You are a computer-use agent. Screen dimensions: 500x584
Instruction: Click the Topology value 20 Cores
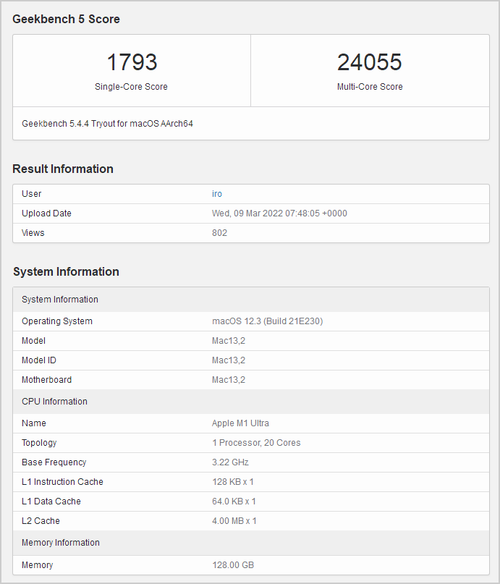[256, 443]
